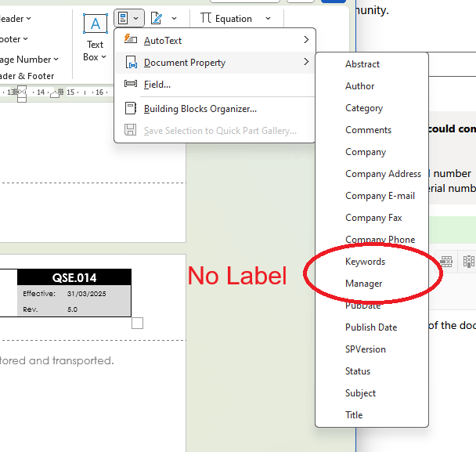Viewport: 476px width, 452px height.
Task: Click the Equation pi icon
Action: coord(206,18)
